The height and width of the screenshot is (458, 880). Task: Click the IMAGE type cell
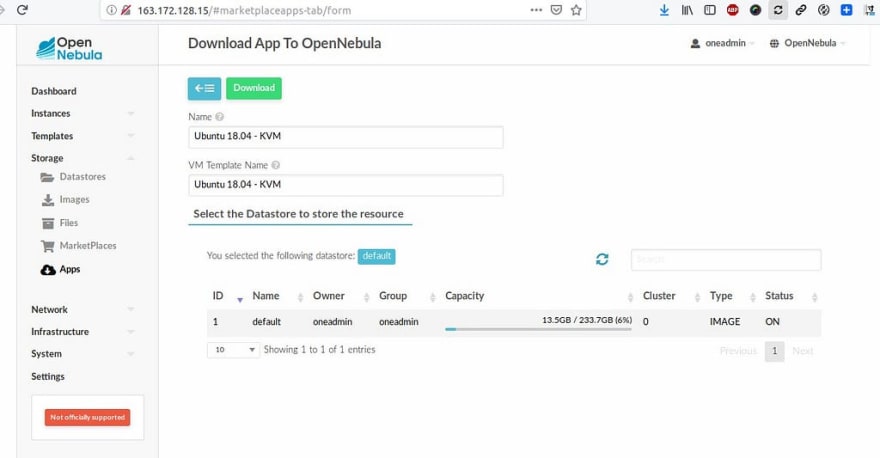(725, 322)
